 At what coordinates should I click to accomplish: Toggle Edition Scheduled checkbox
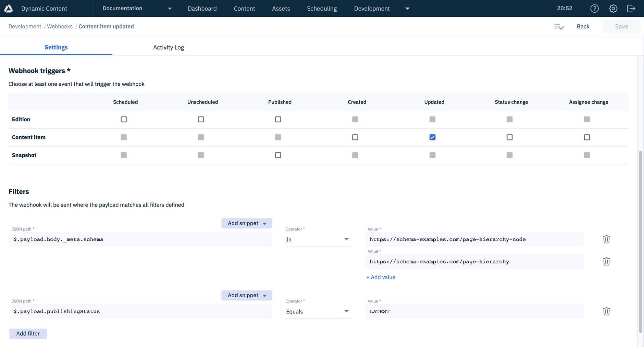click(124, 119)
